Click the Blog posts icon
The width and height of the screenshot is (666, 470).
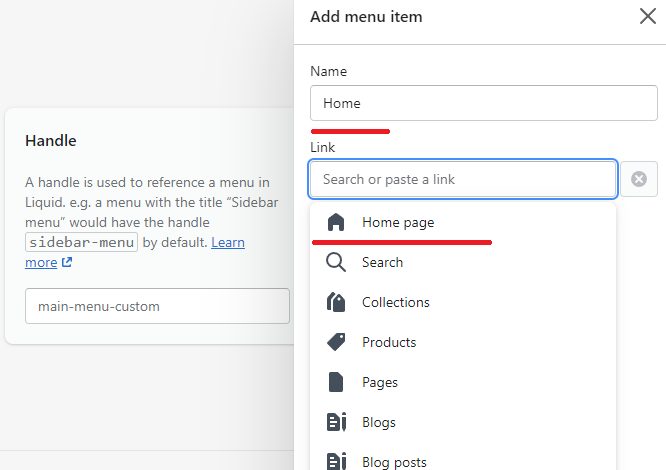coord(336,461)
